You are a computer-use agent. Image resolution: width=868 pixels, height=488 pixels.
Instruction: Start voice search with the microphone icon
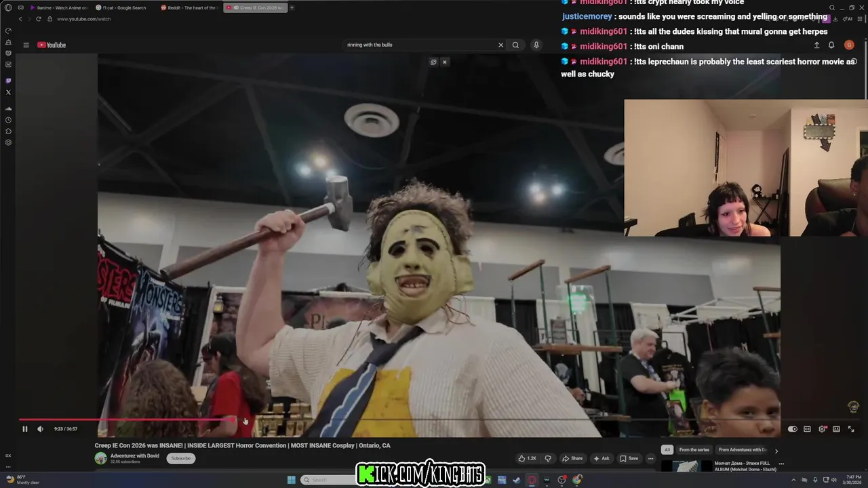pos(536,45)
